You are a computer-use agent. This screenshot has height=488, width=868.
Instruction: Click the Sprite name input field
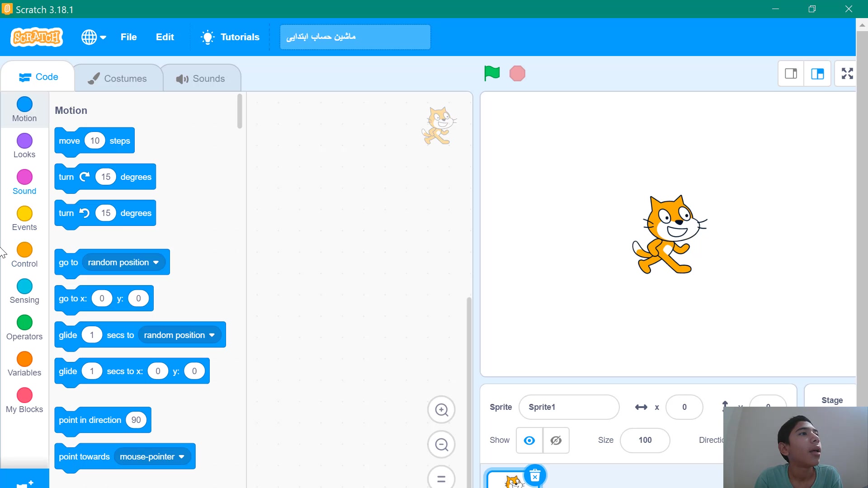568,407
